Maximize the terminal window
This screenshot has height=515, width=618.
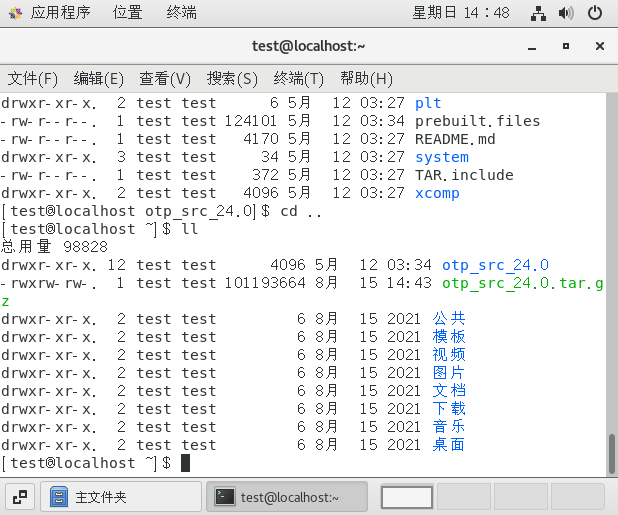coord(566,46)
